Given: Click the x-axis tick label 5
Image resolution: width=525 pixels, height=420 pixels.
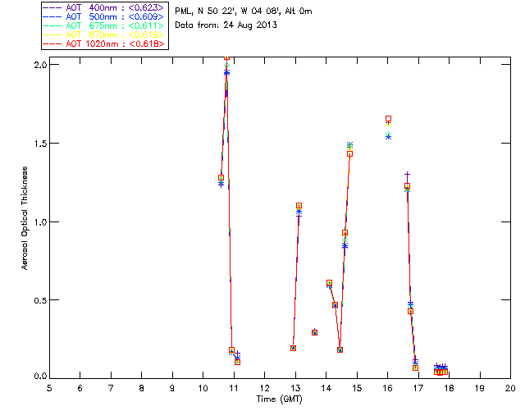Looking at the screenshot, I should (49, 388).
